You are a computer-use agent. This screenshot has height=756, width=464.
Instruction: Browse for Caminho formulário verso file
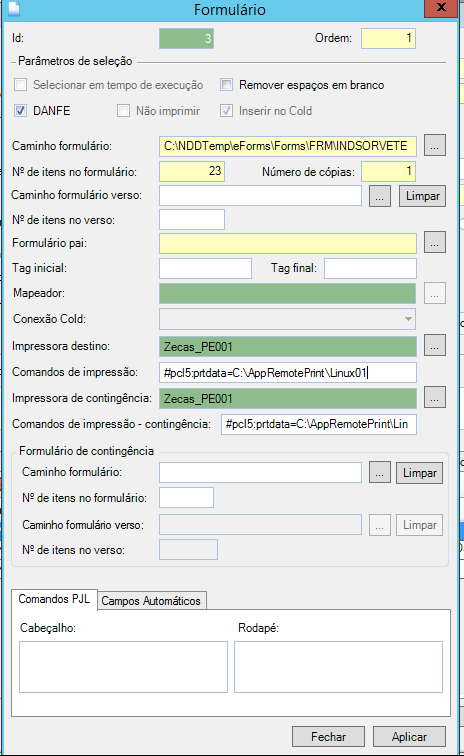point(380,196)
